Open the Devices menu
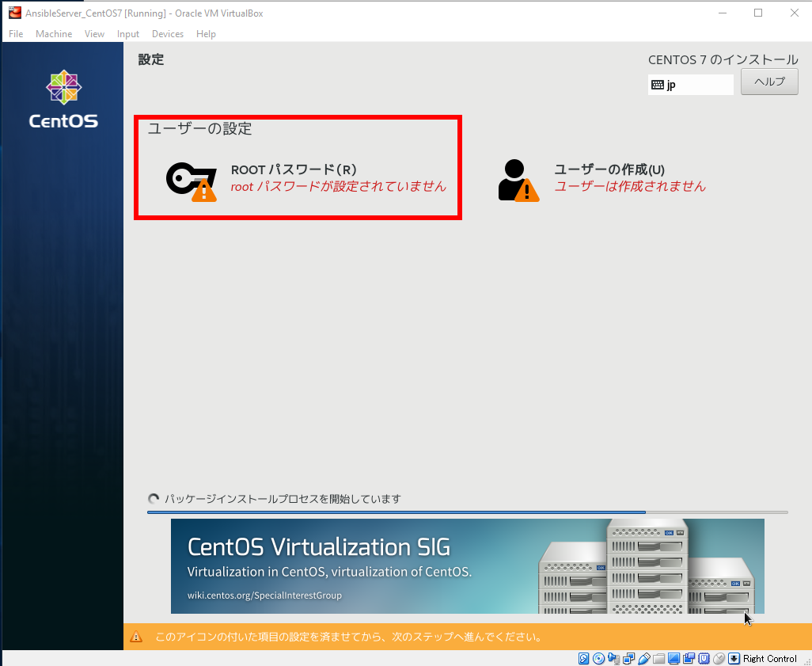 pyautogui.click(x=168, y=34)
